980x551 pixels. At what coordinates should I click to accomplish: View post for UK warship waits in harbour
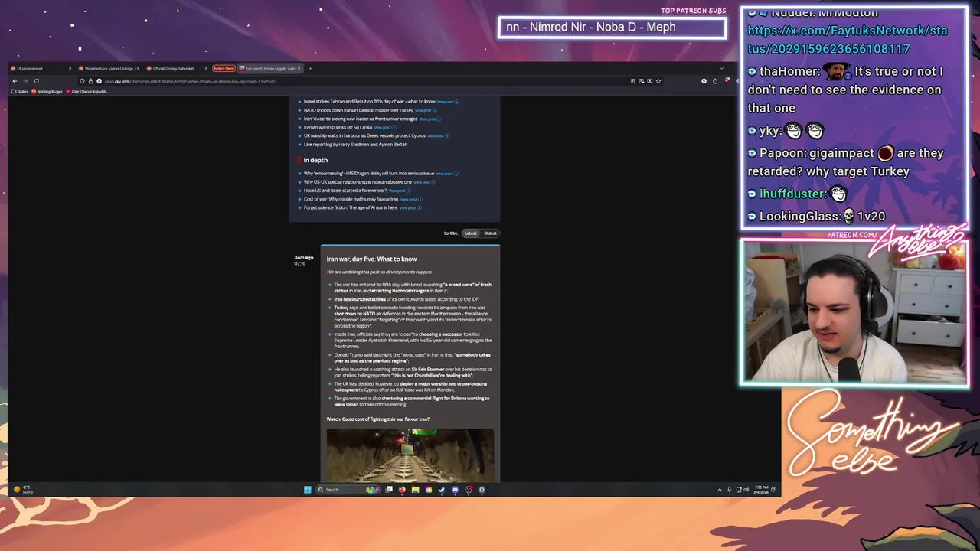point(437,135)
